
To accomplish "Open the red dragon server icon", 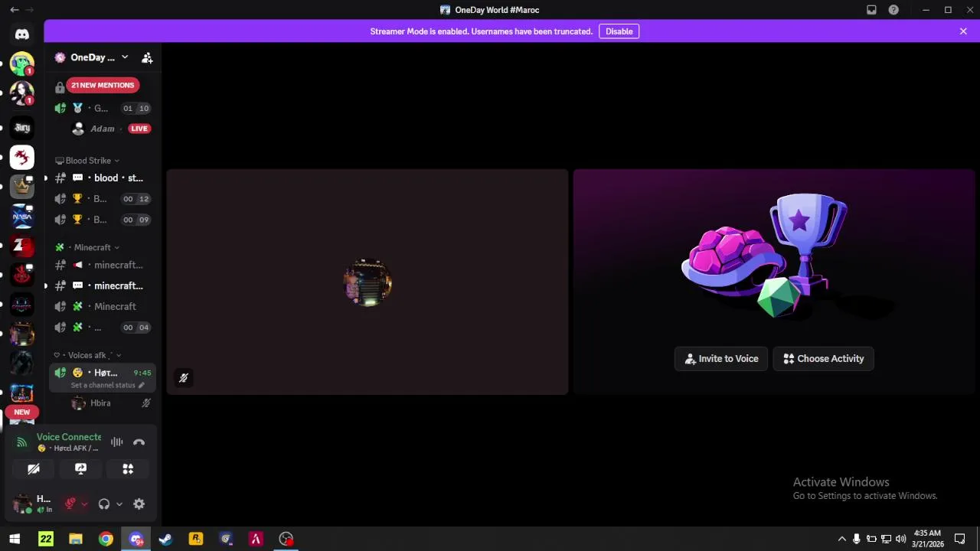I will (22, 158).
